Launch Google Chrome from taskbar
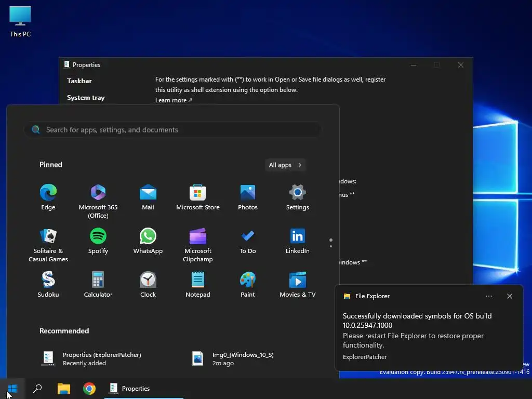Image resolution: width=532 pixels, height=399 pixels. 89,389
